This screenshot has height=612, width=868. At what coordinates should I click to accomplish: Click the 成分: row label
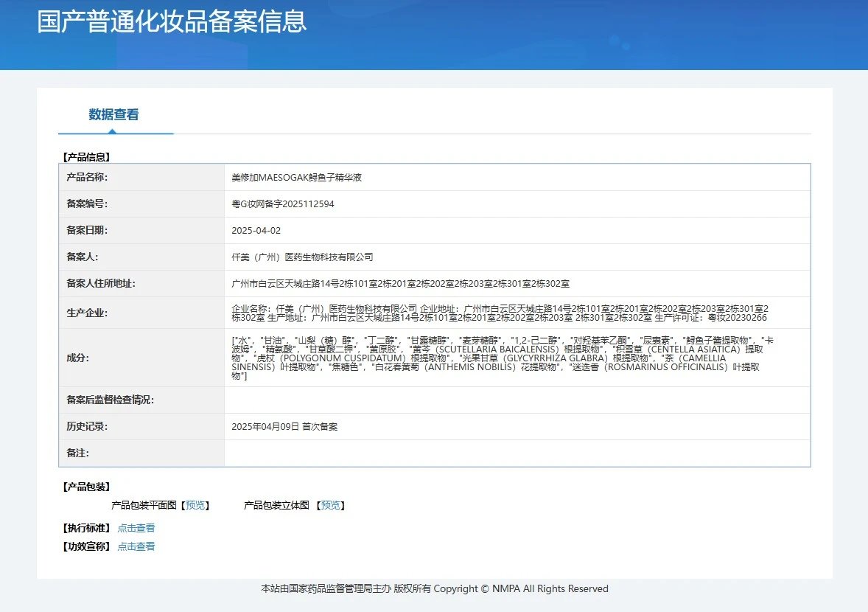pyautogui.click(x=78, y=358)
